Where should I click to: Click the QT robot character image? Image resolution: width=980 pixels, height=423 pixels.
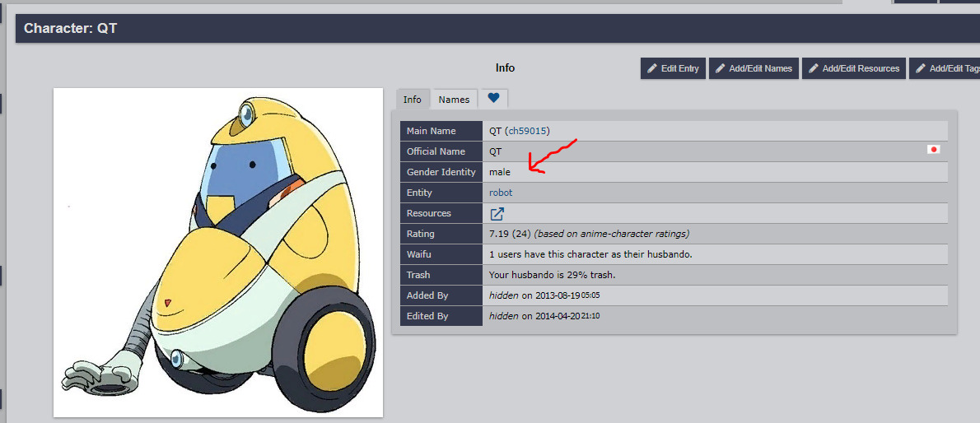(x=218, y=252)
